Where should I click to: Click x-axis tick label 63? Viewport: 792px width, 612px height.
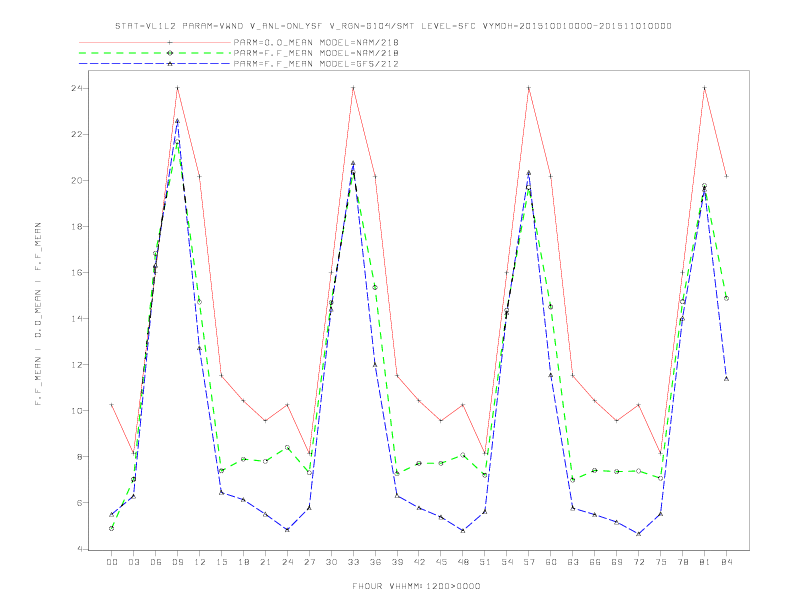573,562
